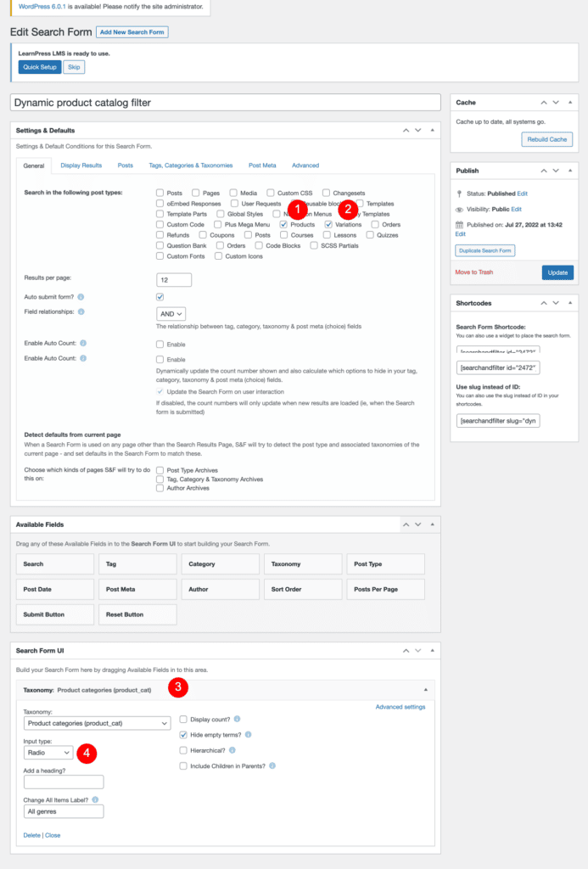Screen dimensions: 588x869
Task: Click help icon next to Auto submit form
Action: [x=81, y=296]
